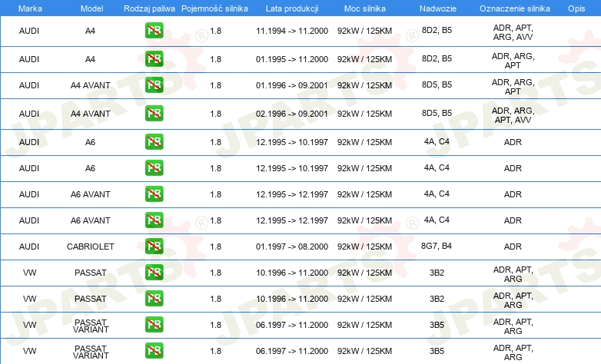This screenshot has width=601, height=364.
Task: Click petrol fuel icon in A4 11.1994 row
Action: pyautogui.click(x=154, y=31)
